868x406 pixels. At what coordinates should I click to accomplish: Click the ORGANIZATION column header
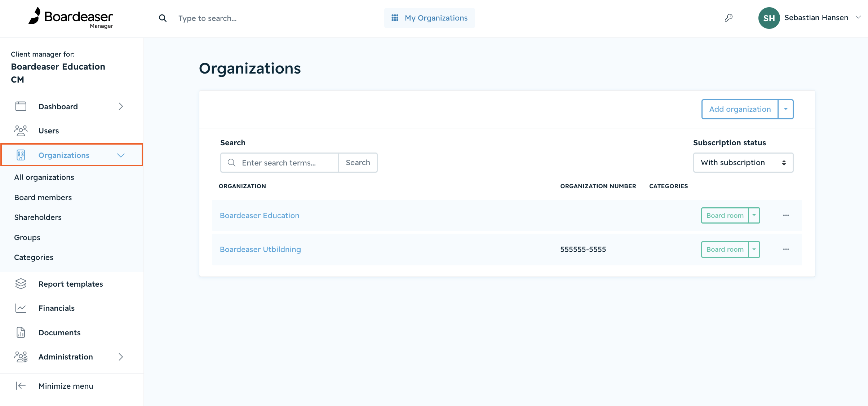[x=242, y=186]
